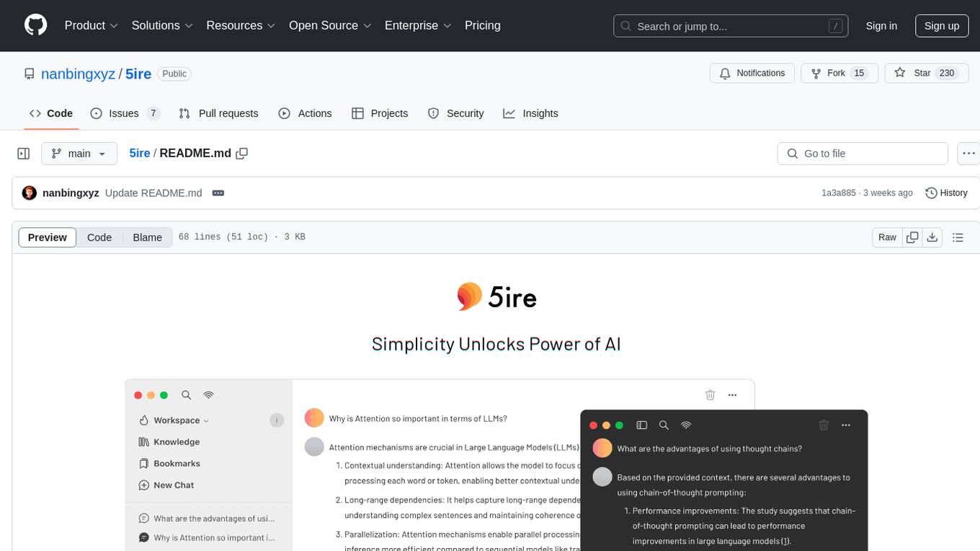Open commit 1a3a885

839,193
